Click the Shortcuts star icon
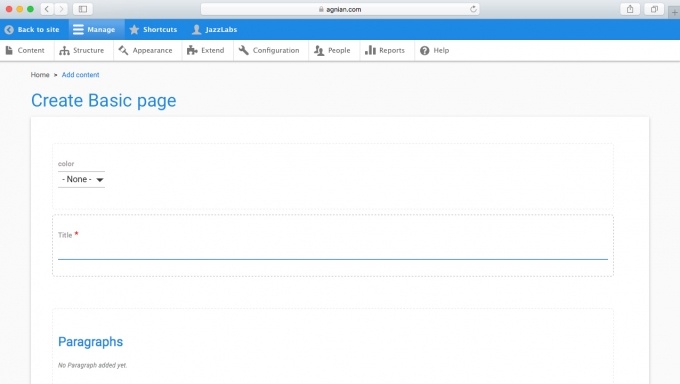The image size is (680, 384). click(x=134, y=30)
